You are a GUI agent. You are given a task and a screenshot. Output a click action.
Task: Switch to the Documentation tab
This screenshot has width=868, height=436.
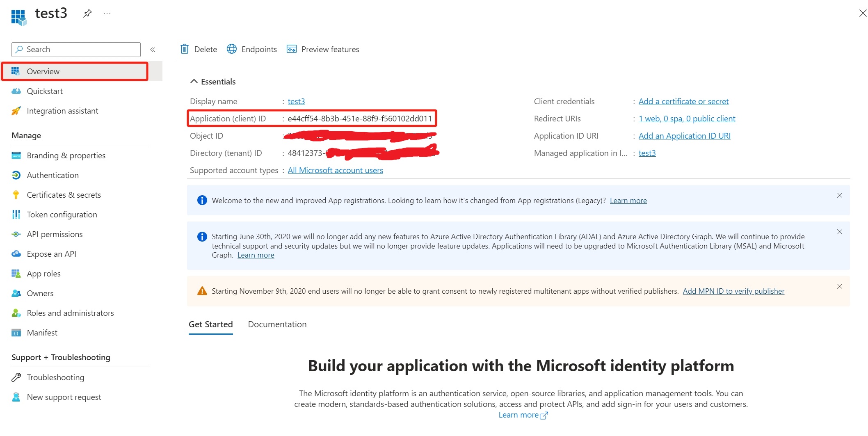coord(277,324)
